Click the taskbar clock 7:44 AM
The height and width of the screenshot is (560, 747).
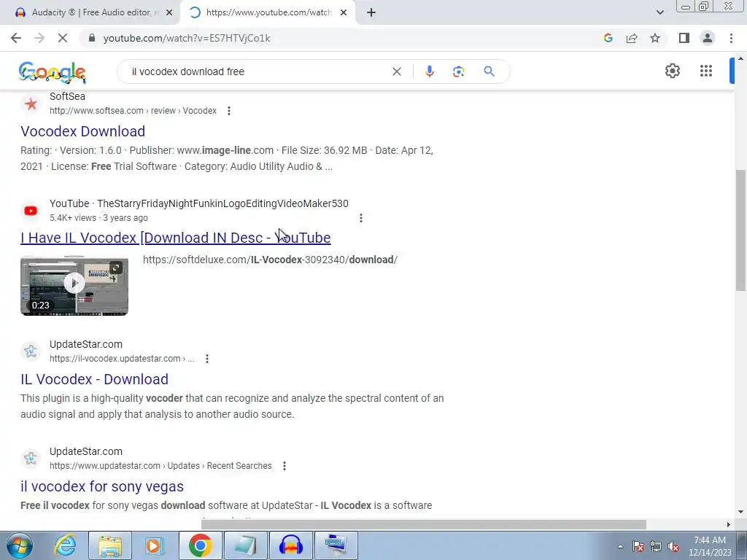[x=709, y=546]
